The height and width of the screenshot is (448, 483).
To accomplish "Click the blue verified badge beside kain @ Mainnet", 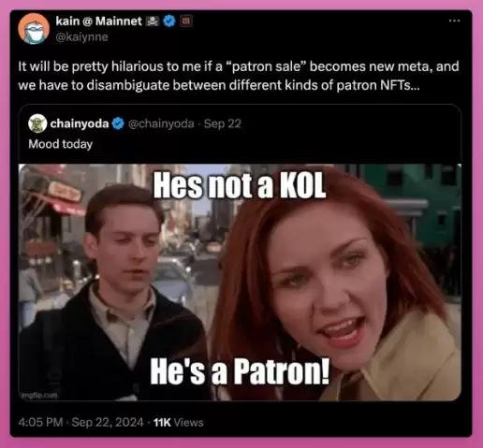I will click(169, 21).
